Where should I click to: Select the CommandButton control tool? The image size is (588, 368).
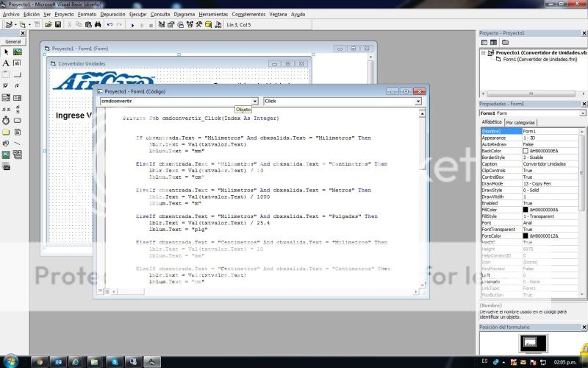17,74
